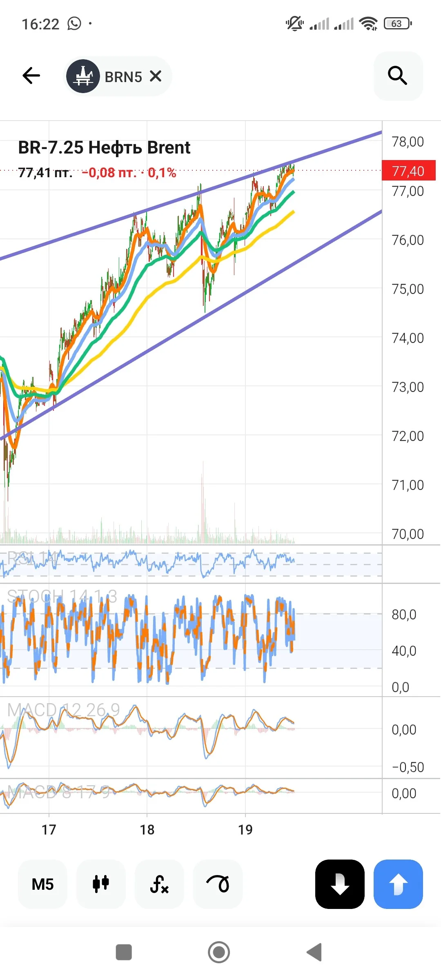Tap the muted bell status icon
Viewport: 441px width, 980px height.
[294, 24]
